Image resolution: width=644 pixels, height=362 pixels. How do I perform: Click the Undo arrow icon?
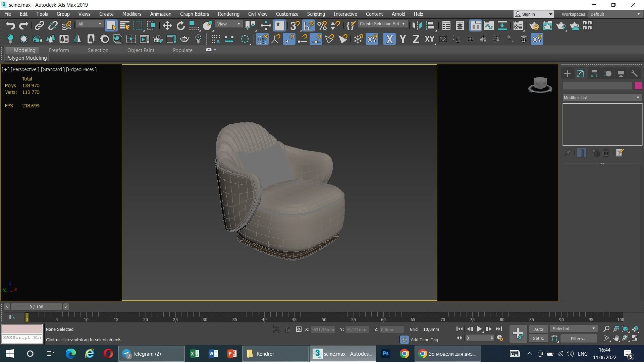(10, 26)
